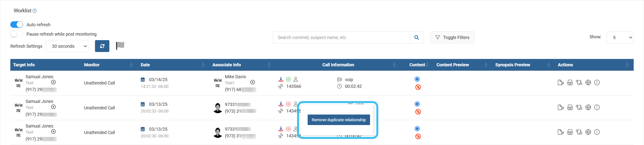Click the globe icon in the third row

(588, 132)
